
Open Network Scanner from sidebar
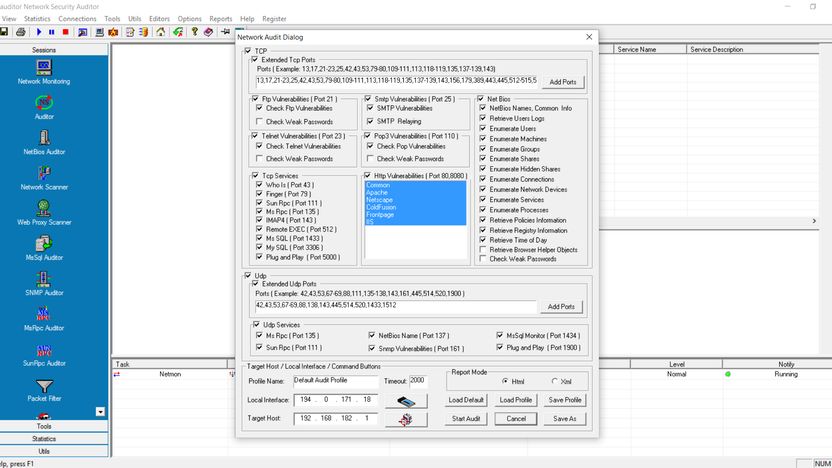(44, 178)
